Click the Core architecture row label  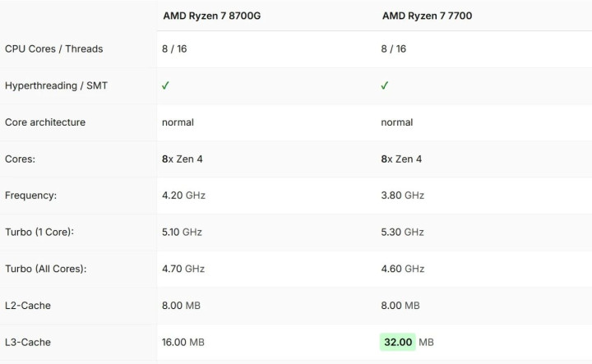[x=45, y=122]
